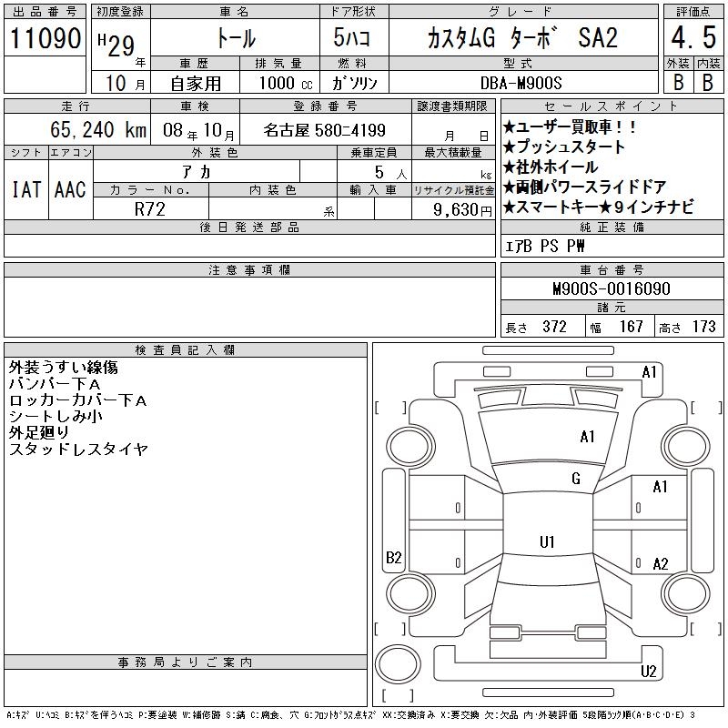Select standard equipment エアB PS PW
The width and height of the screenshot is (728, 728).
point(544,246)
